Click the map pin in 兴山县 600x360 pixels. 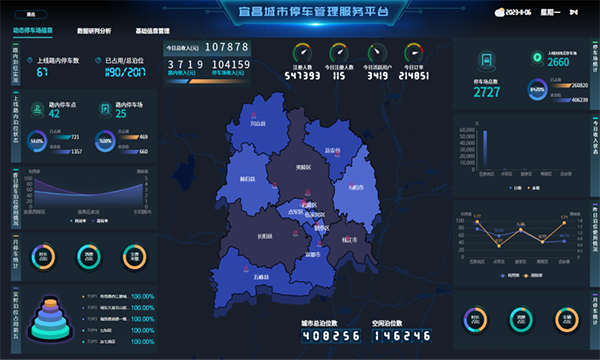(x=253, y=115)
